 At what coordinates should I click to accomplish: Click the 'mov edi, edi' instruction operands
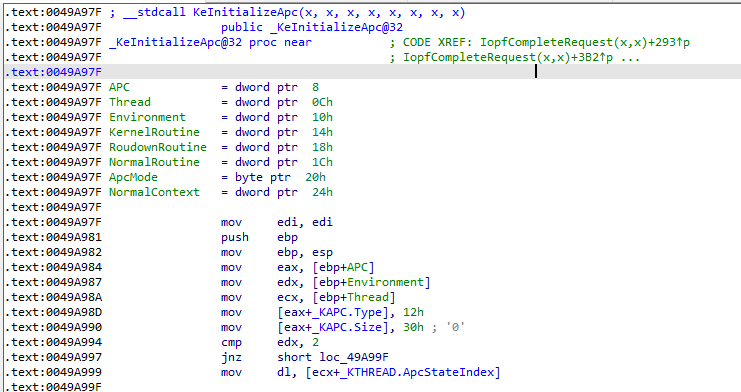[x=305, y=223]
